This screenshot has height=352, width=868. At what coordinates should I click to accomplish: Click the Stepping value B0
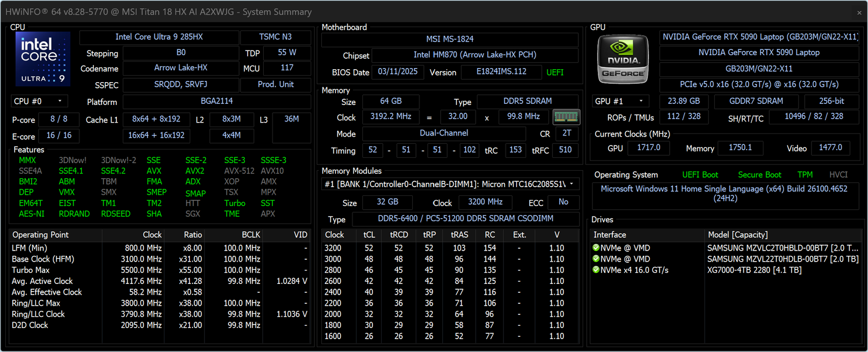[x=181, y=53]
